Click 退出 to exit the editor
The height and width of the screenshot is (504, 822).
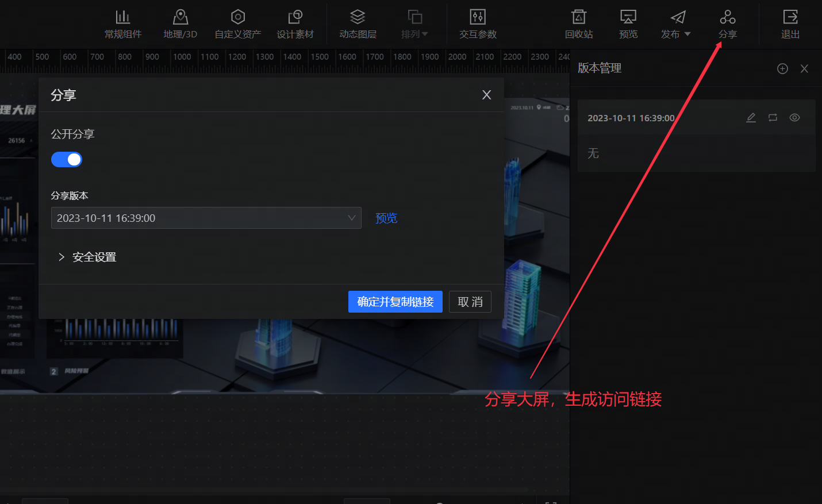790,23
